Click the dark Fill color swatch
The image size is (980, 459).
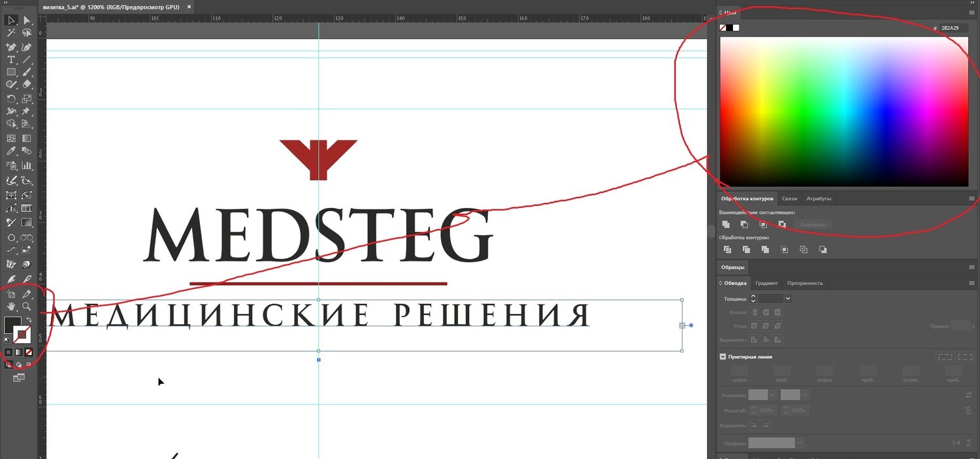coord(12,325)
